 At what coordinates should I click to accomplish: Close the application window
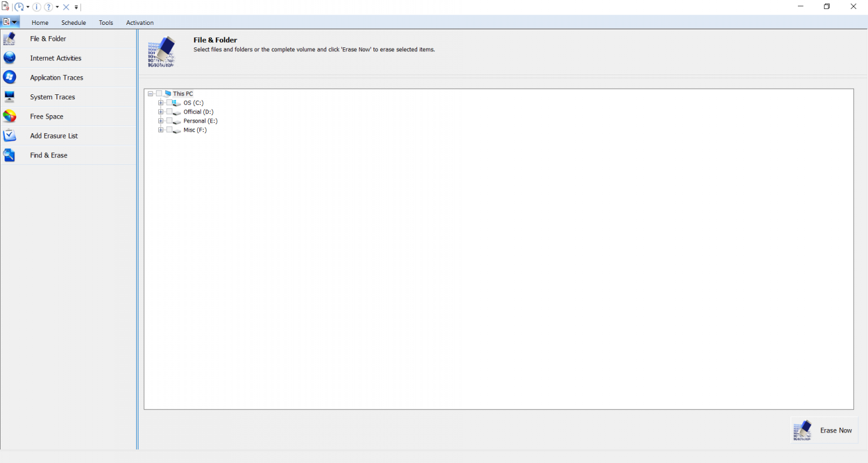(853, 7)
